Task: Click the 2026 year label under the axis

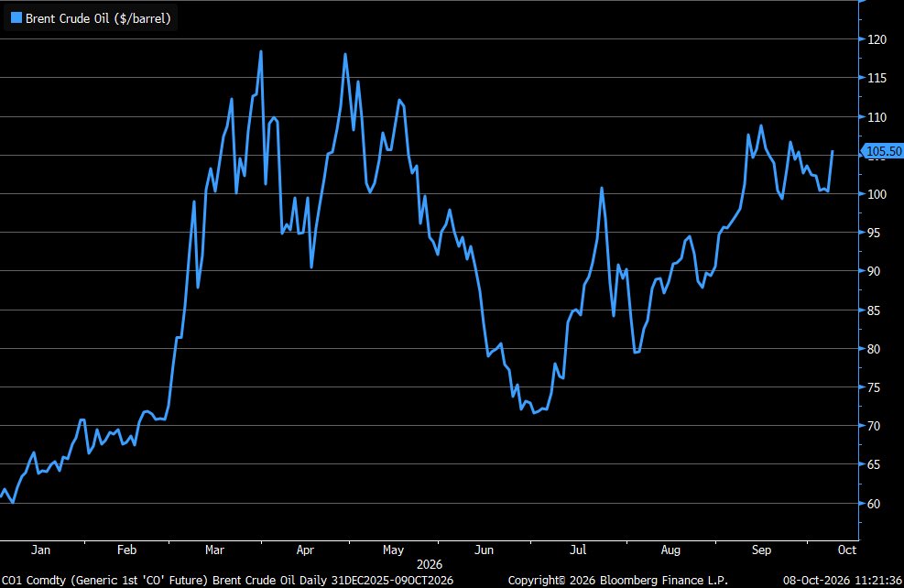Action: coord(430,564)
